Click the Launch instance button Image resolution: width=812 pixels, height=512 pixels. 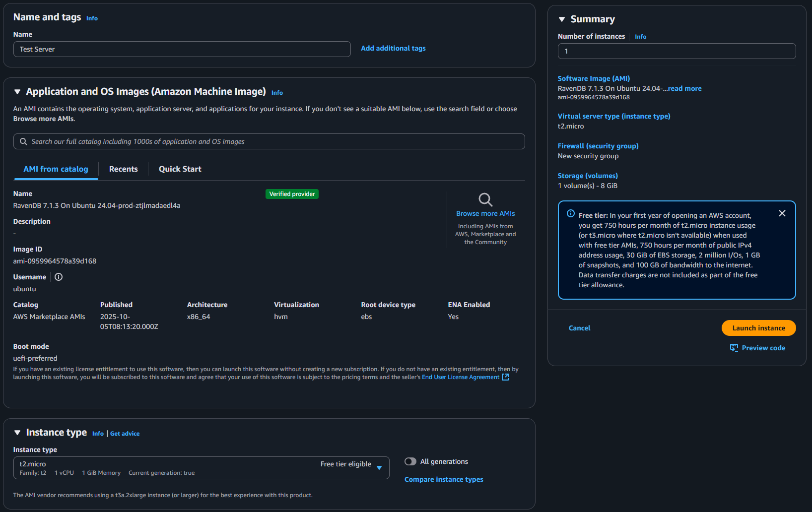(x=759, y=328)
